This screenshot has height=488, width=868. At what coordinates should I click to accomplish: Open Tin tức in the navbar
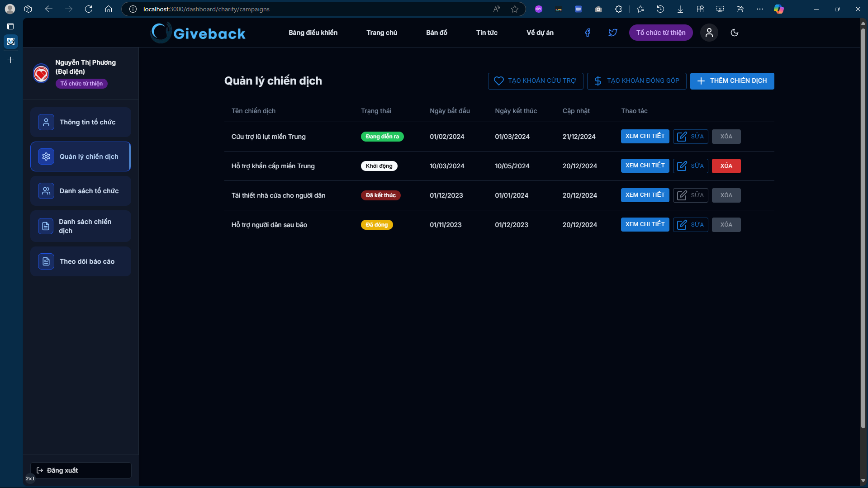pos(487,33)
